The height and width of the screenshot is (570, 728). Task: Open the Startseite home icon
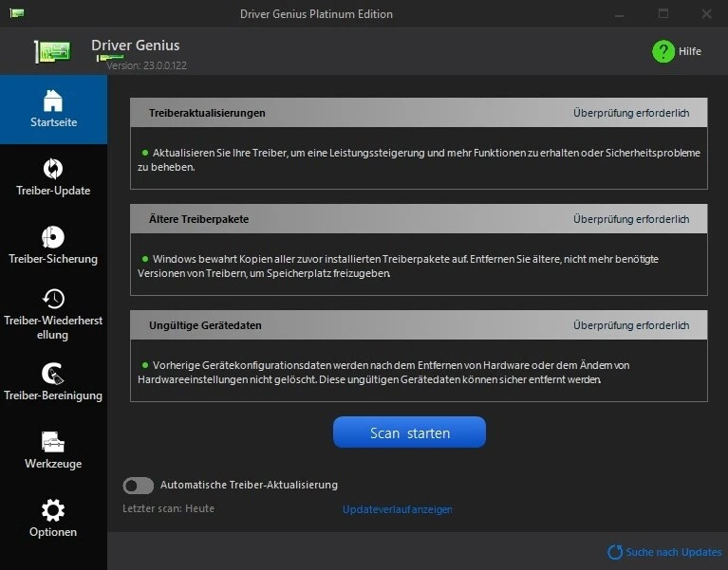coord(53,101)
